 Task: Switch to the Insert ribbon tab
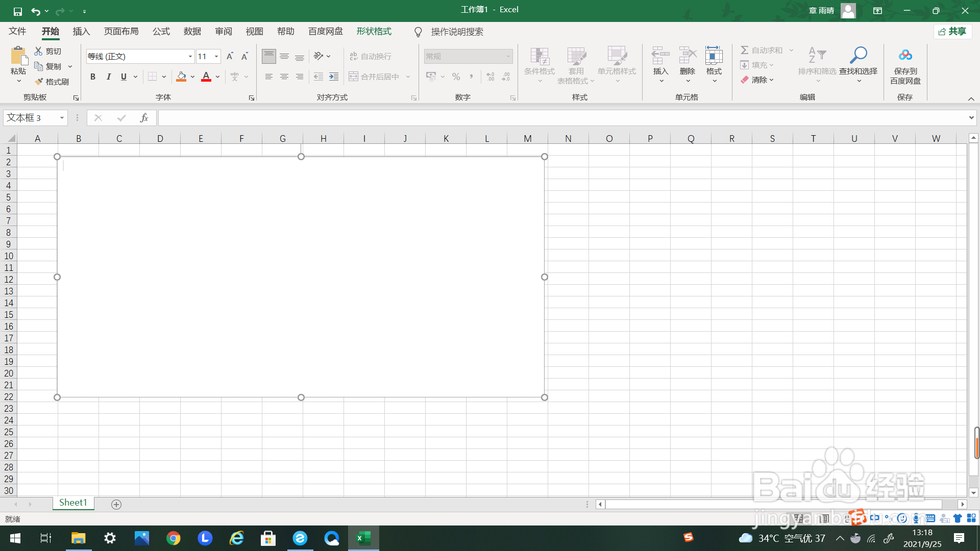pos(81,32)
